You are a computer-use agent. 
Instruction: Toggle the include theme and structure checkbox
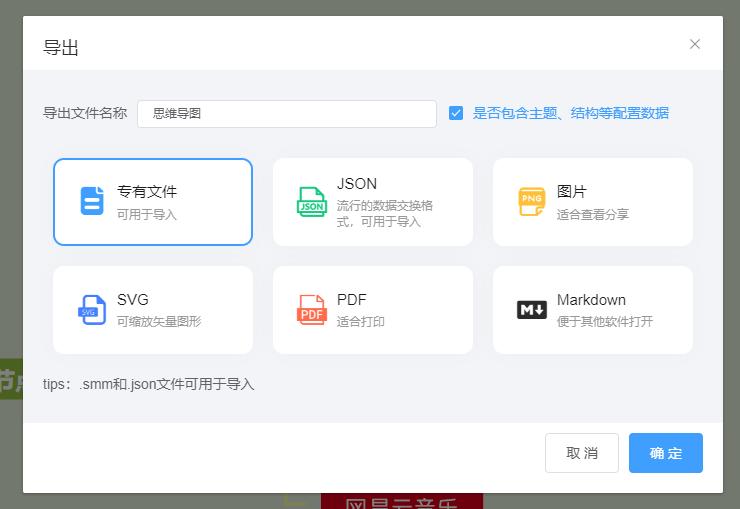click(x=455, y=113)
